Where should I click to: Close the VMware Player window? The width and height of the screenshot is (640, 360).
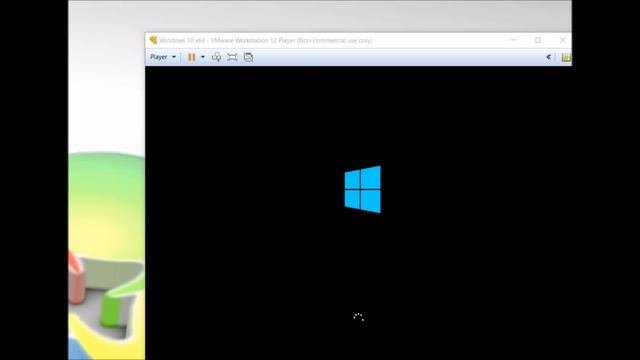click(x=562, y=40)
